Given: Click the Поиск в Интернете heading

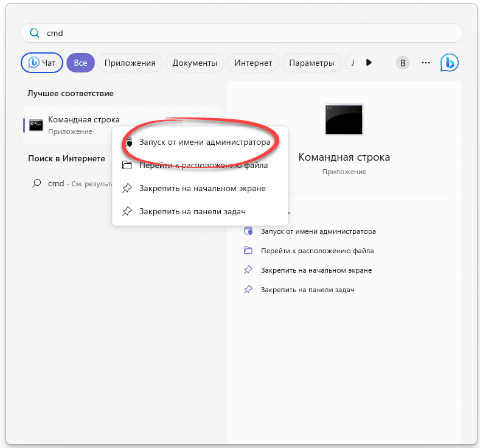Looking at the screenshot, I should coord(66,159).
